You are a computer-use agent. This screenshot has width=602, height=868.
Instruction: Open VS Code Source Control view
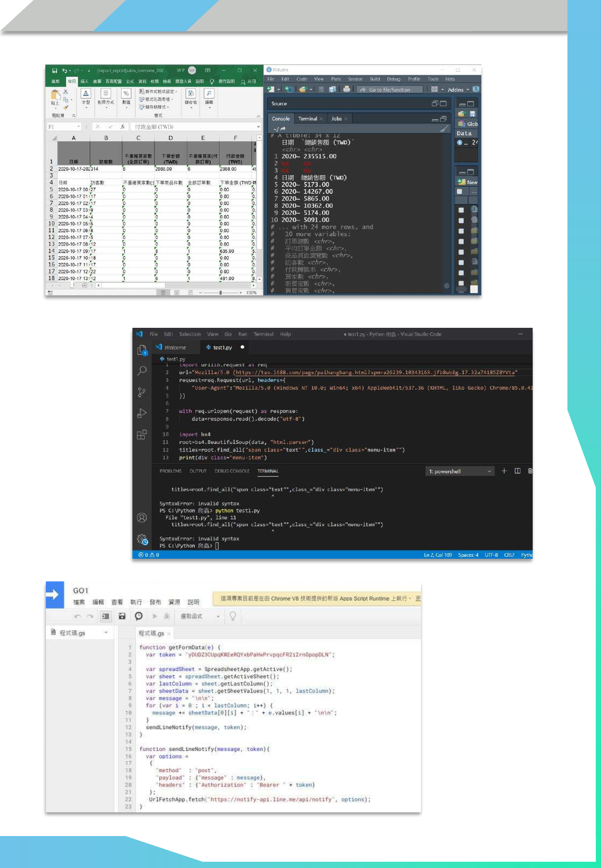(x=142, y=392)
